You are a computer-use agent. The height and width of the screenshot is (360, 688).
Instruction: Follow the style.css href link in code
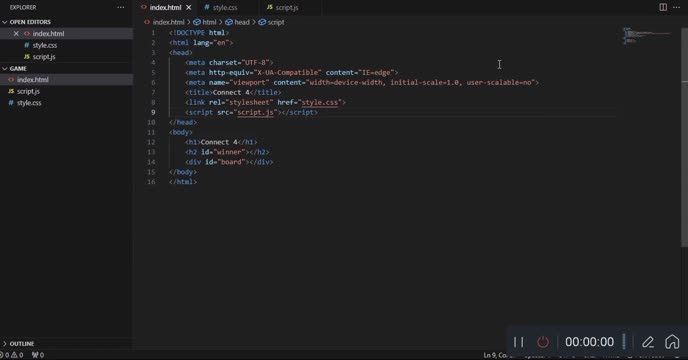pyautogui.click(x=320, y=102)
